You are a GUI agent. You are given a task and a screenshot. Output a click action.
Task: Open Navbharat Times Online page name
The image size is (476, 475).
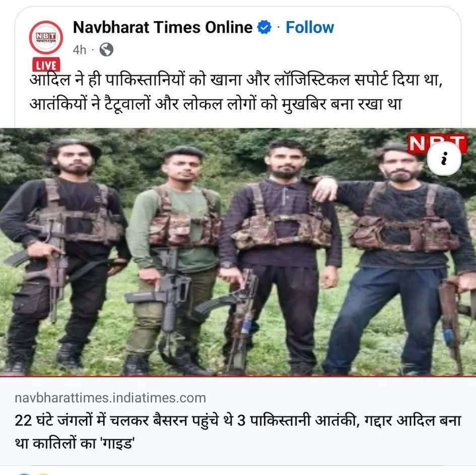(x=163, y=27)
